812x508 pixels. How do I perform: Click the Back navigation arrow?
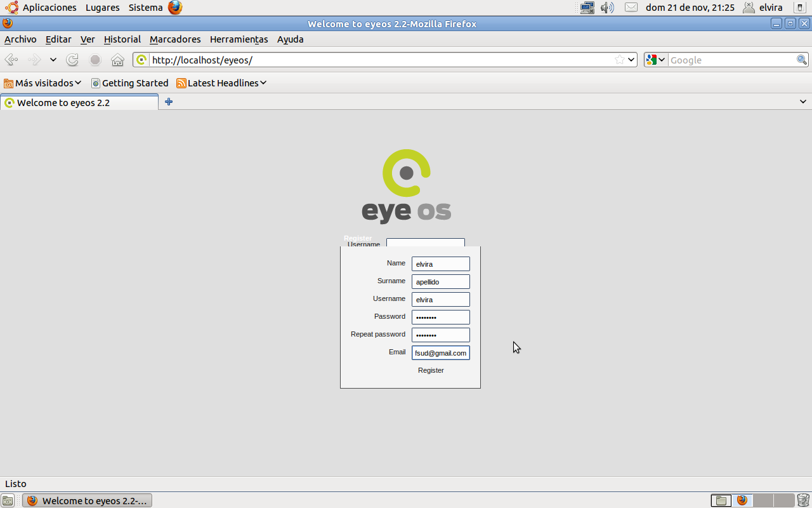point(11,60)
